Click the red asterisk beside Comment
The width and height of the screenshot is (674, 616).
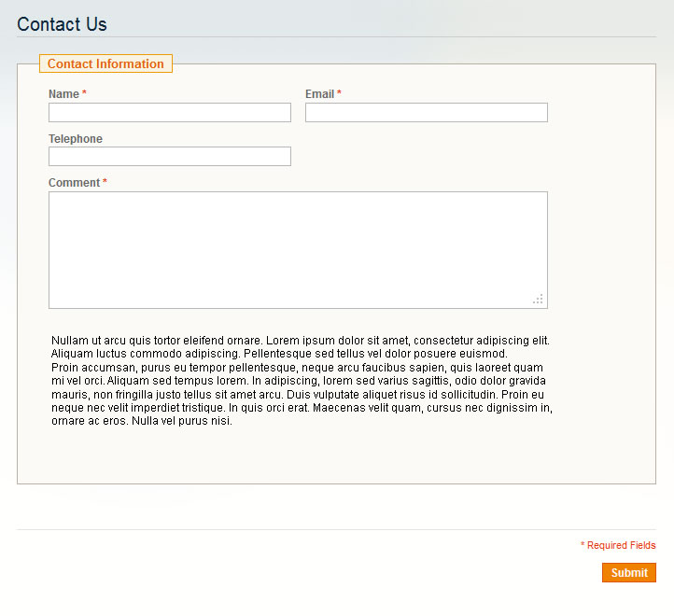click(x=105, y=183)
